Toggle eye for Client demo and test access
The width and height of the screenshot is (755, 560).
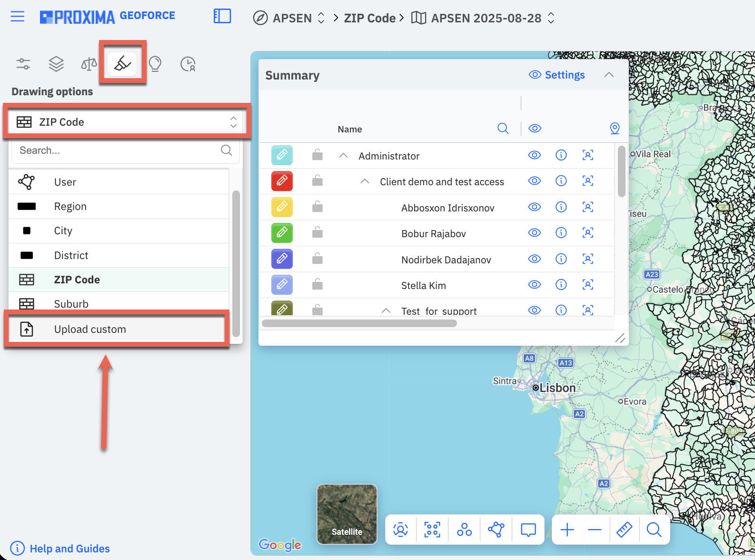coord(535,181)
